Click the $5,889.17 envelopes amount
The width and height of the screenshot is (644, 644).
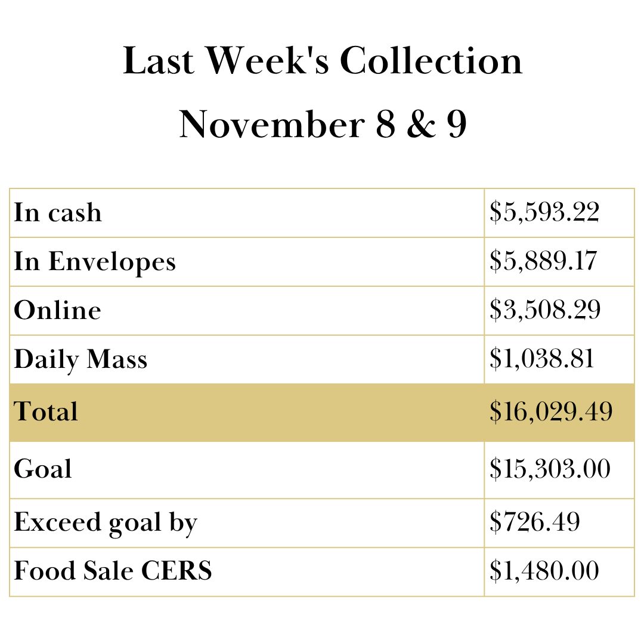point(543,262)
